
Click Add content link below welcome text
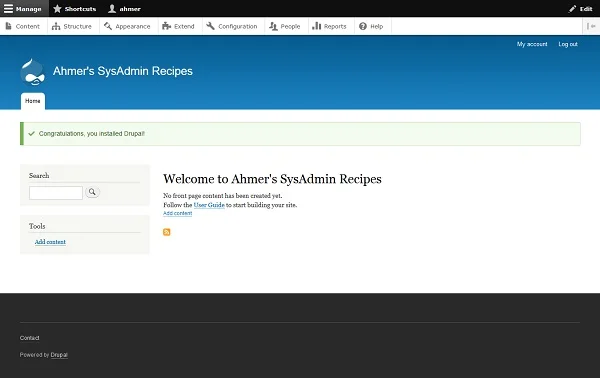[x=178, y=213]
